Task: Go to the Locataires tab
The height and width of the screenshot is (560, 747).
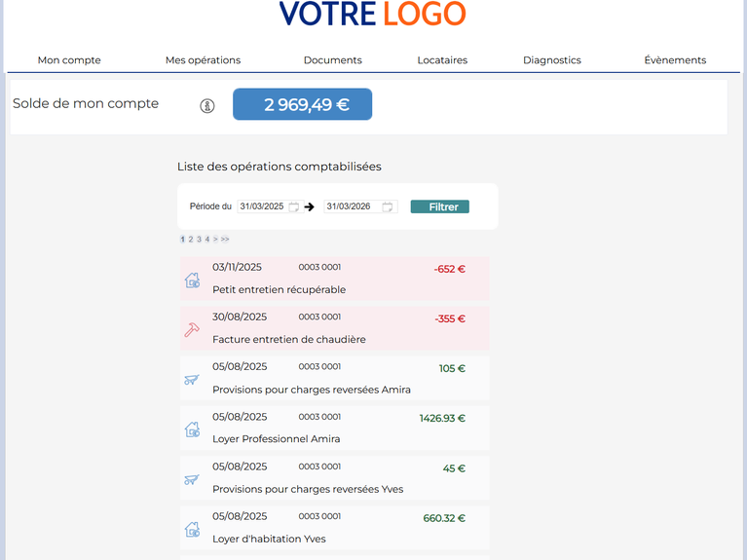Action: (x=442, y=60)
